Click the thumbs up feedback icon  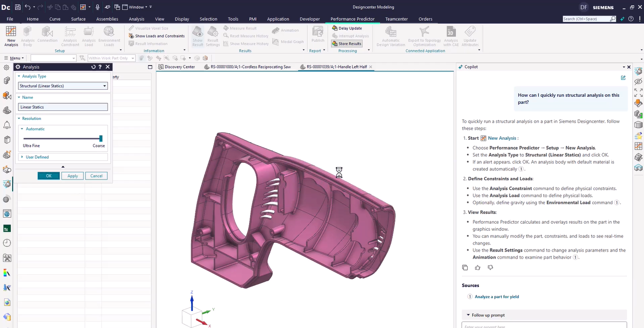click(477, 268)
